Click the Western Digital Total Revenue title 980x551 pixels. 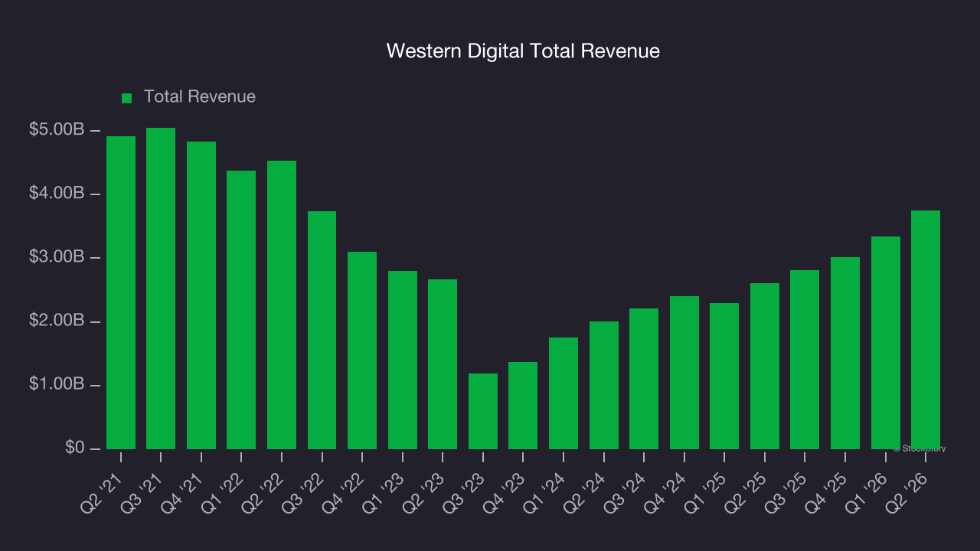click(x=523, y=51)
